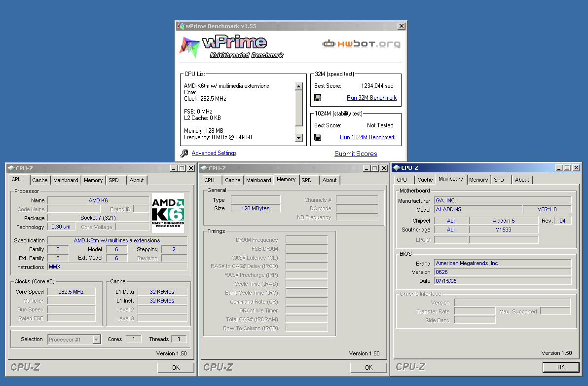Minimize the right CPU-Z Mainboard window
Viewport: 588px width, 386px height.
click(559, 168)
